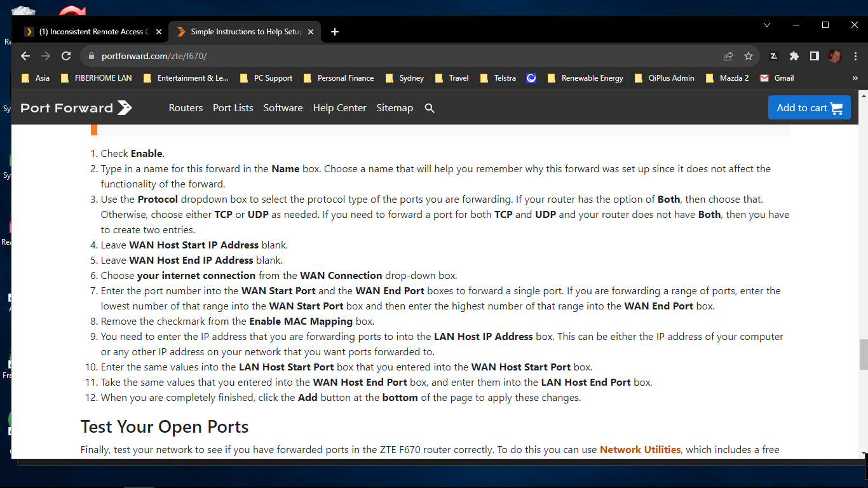Screen dimensions: 868x488
Task: Click the 'Leave WAN Host Start IP Address blank' step
Action: click(x=194, y=245)
